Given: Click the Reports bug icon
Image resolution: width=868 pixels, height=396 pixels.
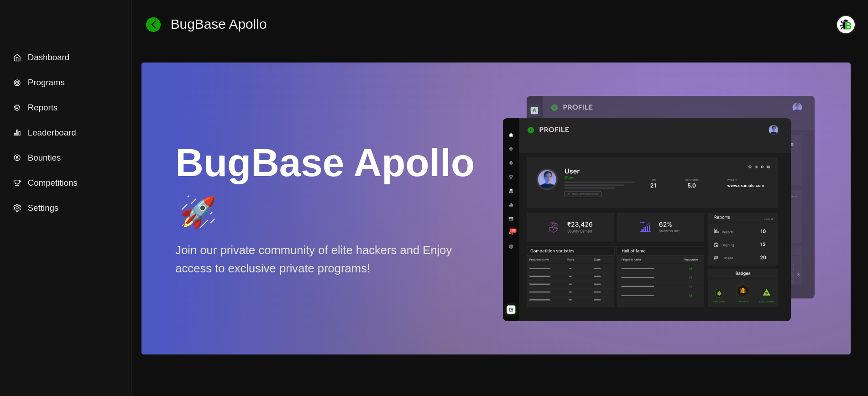Looking at the screenshot, I should click(x=17, y=108).
